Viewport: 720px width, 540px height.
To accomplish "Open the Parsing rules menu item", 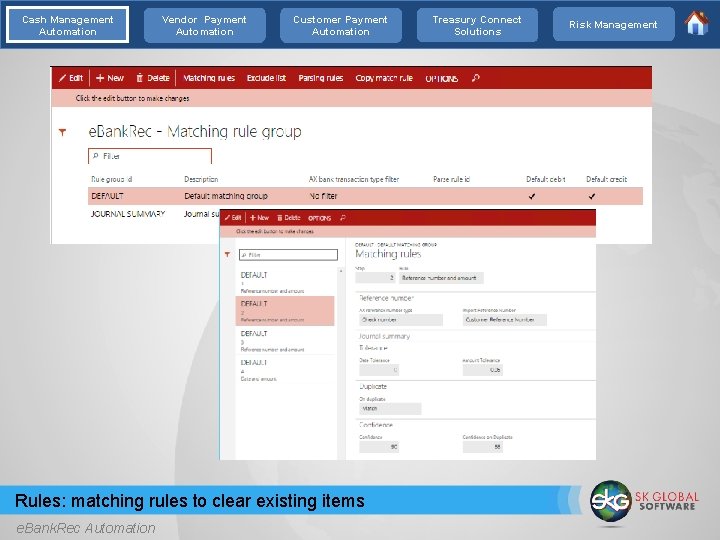I will pos(321,78).
